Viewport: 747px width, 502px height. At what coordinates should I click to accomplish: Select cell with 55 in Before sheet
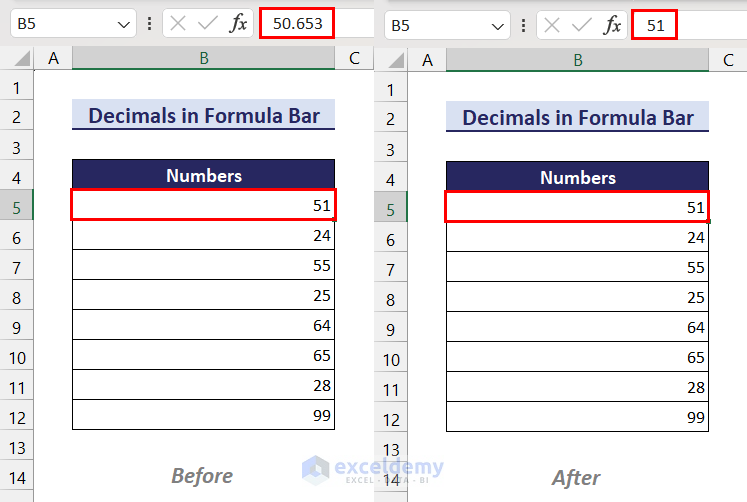203,265
